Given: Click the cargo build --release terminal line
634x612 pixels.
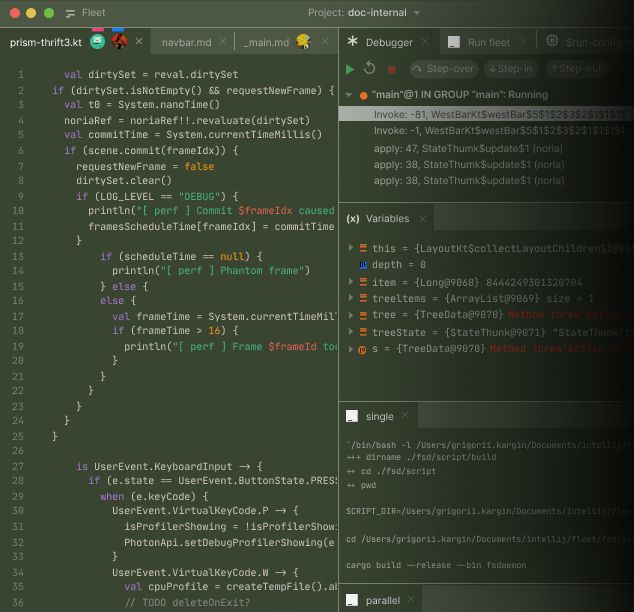Looking at the screenshot, I should pos(436,565).
